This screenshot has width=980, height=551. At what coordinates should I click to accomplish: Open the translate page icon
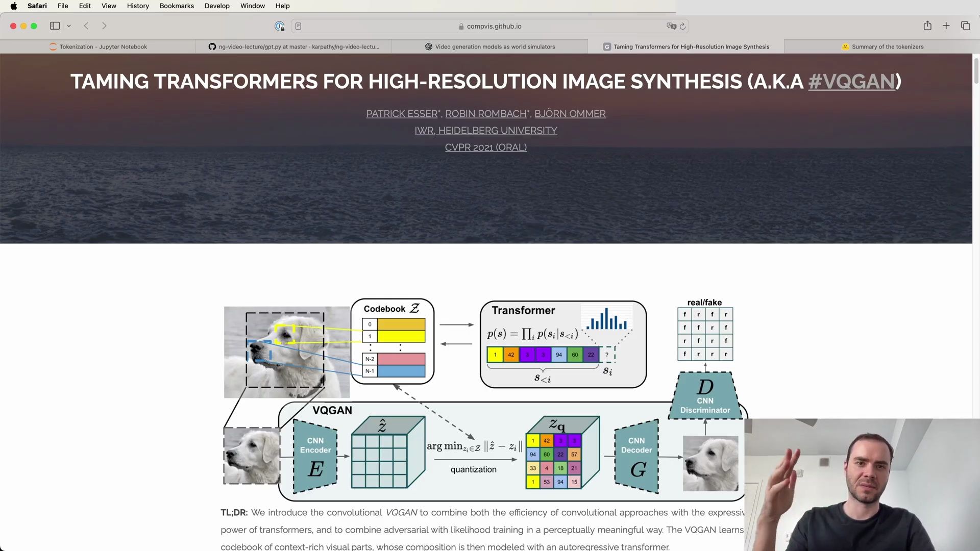(671, 26)
